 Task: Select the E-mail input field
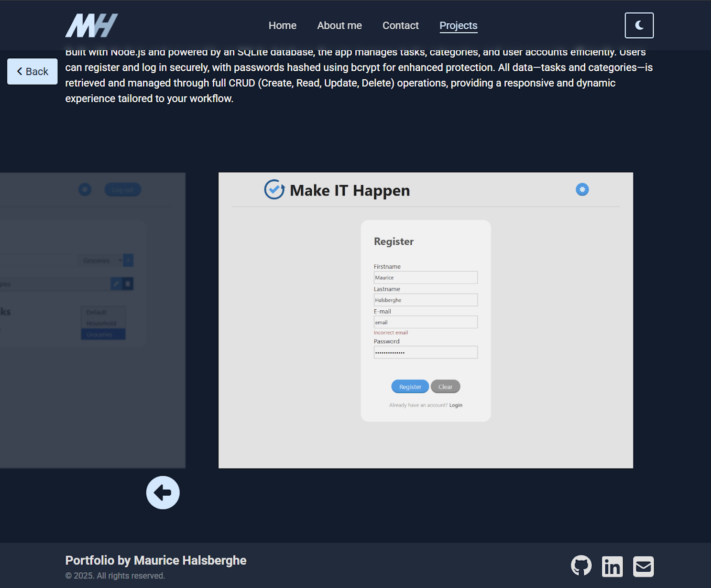point(425,322)
